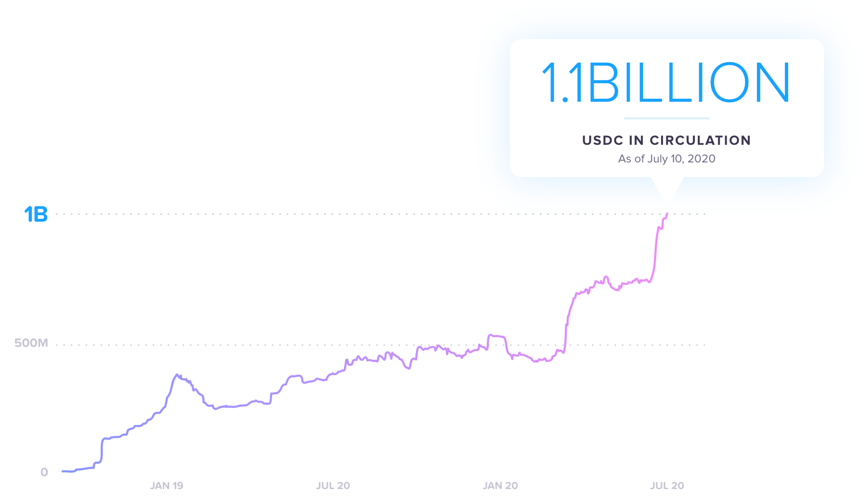Click the '0' y-axis label
The height and width of the screenshot is (496, 868).
(x=44, y=472)
